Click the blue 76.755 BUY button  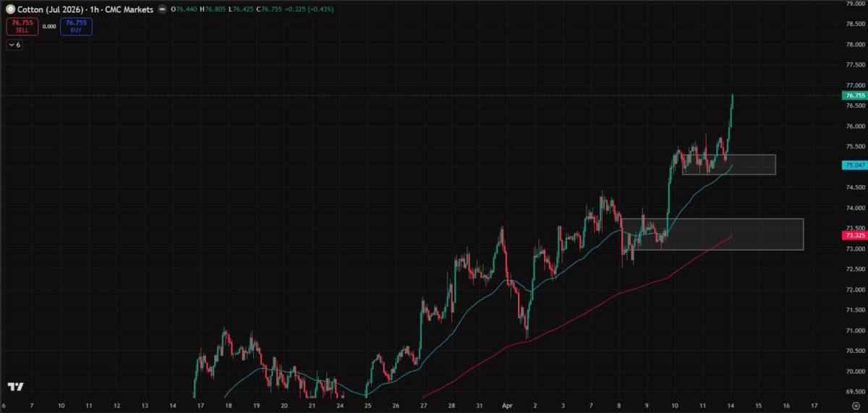tap(76, 27)
